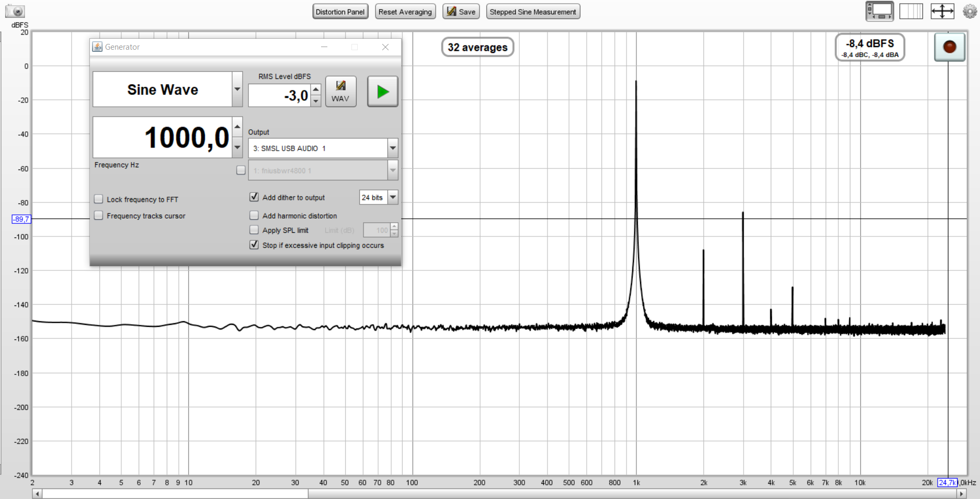Click the Generator window Java icon

(x=97, y=47)
